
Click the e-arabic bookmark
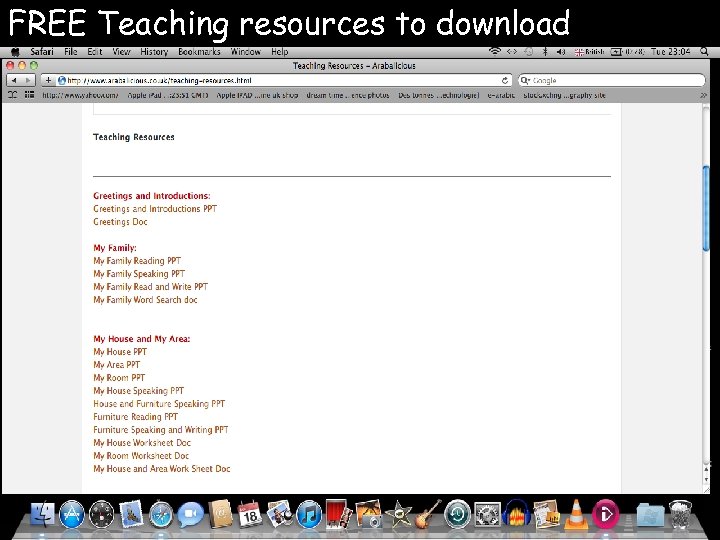point(501,95)
